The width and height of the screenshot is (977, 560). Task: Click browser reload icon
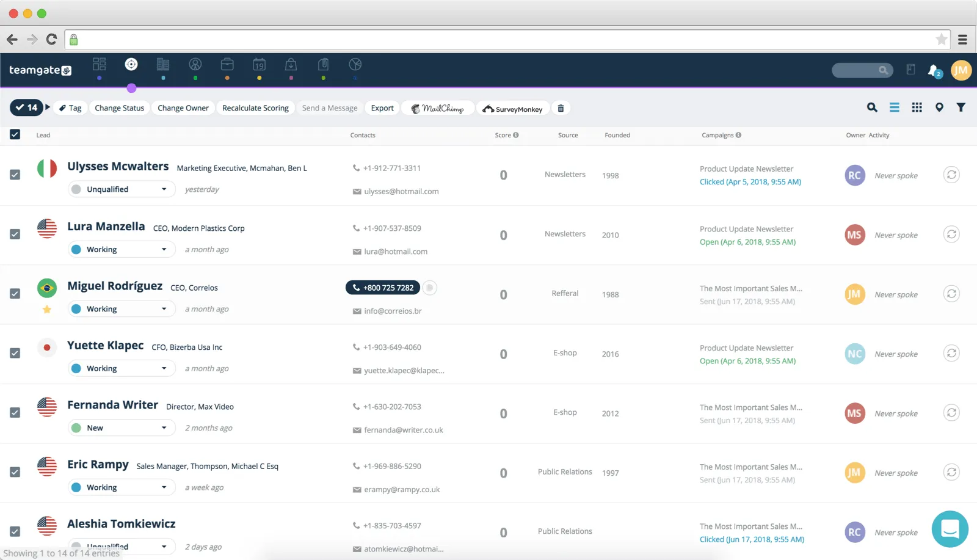(x=52, y=40)
